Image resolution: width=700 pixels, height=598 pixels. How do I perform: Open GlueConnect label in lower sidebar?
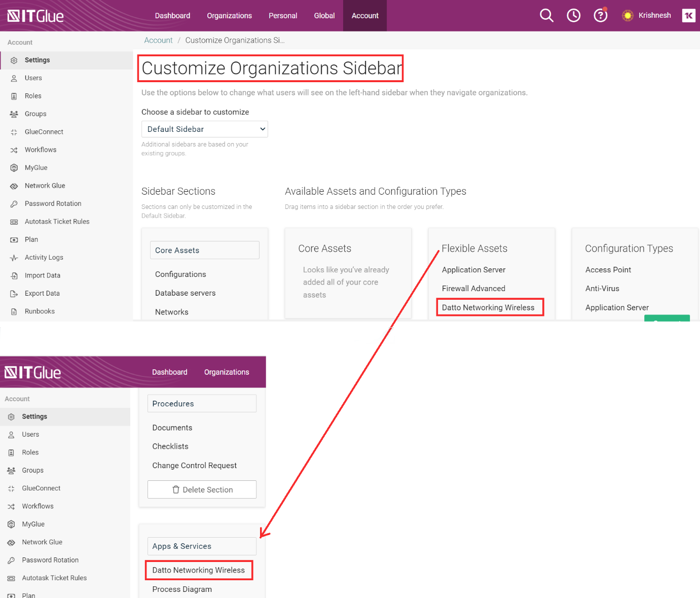tap(41, 488)
